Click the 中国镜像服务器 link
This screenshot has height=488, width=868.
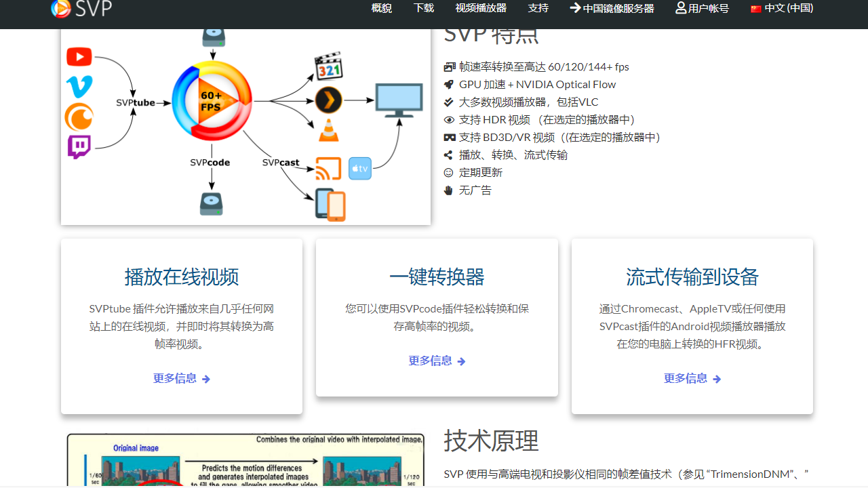pyautogui.click(x=612, y=8)
